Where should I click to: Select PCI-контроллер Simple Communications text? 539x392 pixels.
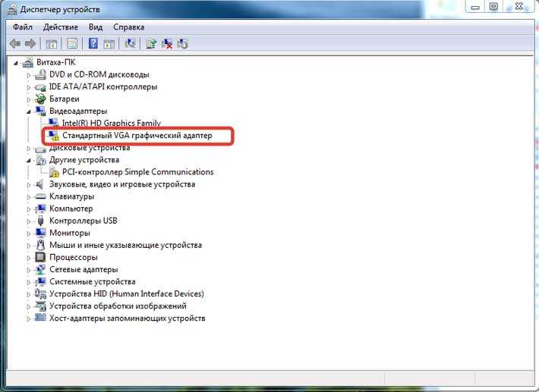tap(138, 172)
